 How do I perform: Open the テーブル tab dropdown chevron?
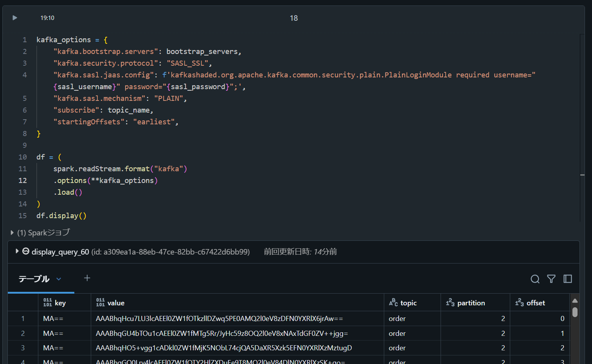point(59,279)
